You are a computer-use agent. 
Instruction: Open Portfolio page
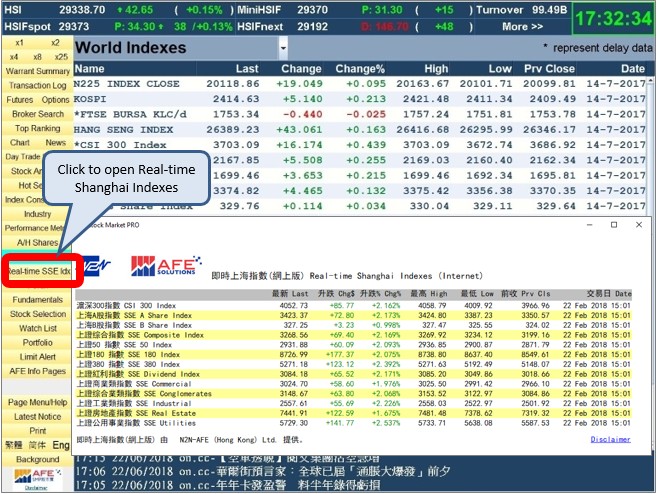click(x=37, y=342)
